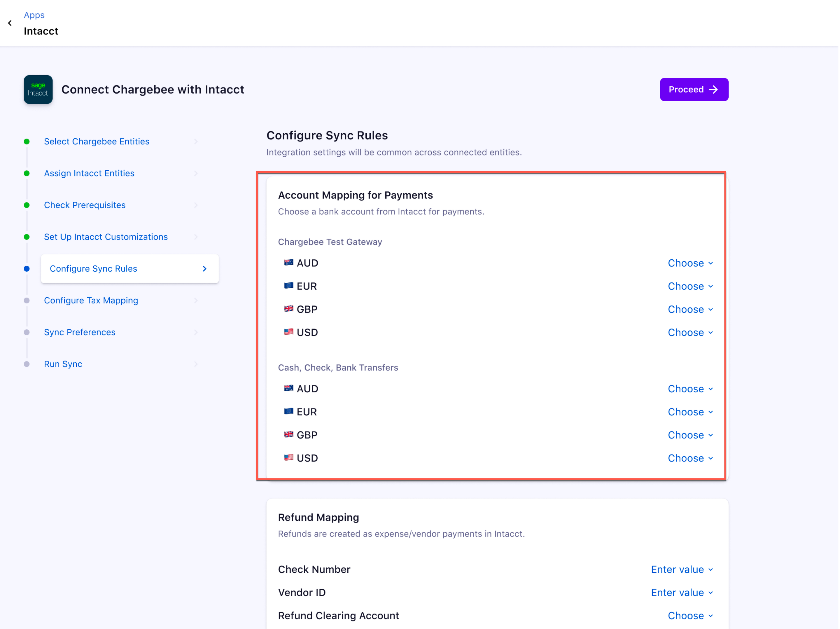This screenshot has width=840, height=629.
Task: Go back using the header arrow
Action: point(10,23)
